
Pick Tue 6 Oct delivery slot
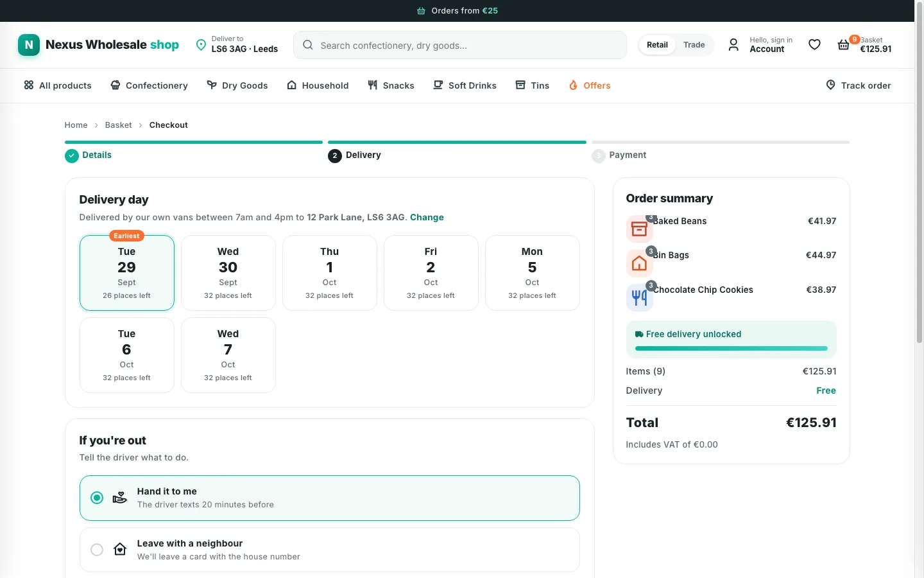pyautogui.click(x=127, y=355)
